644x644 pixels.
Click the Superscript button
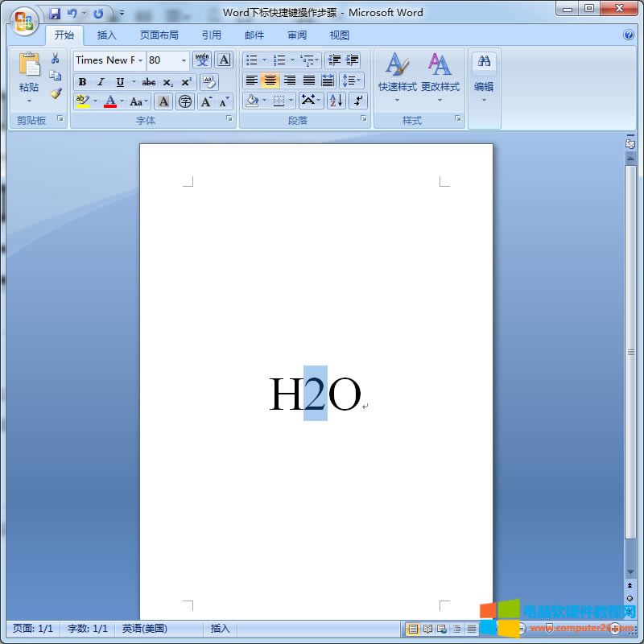coord(186,82)
